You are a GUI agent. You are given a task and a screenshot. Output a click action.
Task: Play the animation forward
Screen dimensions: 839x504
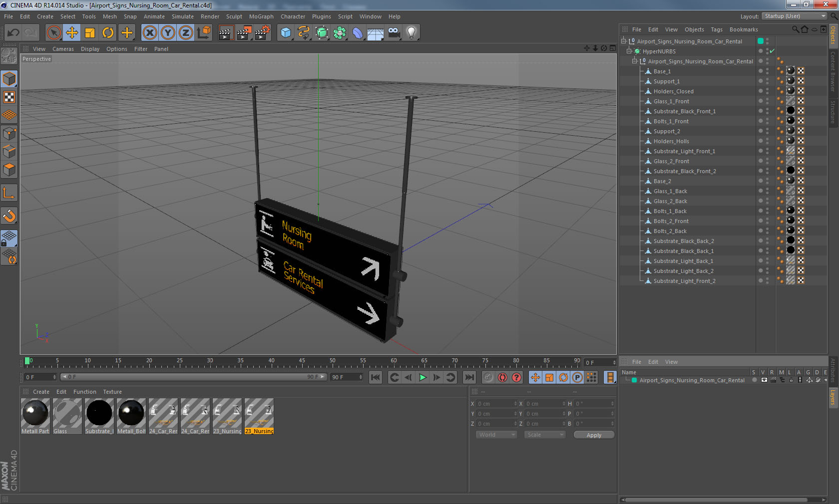point(422,377)
